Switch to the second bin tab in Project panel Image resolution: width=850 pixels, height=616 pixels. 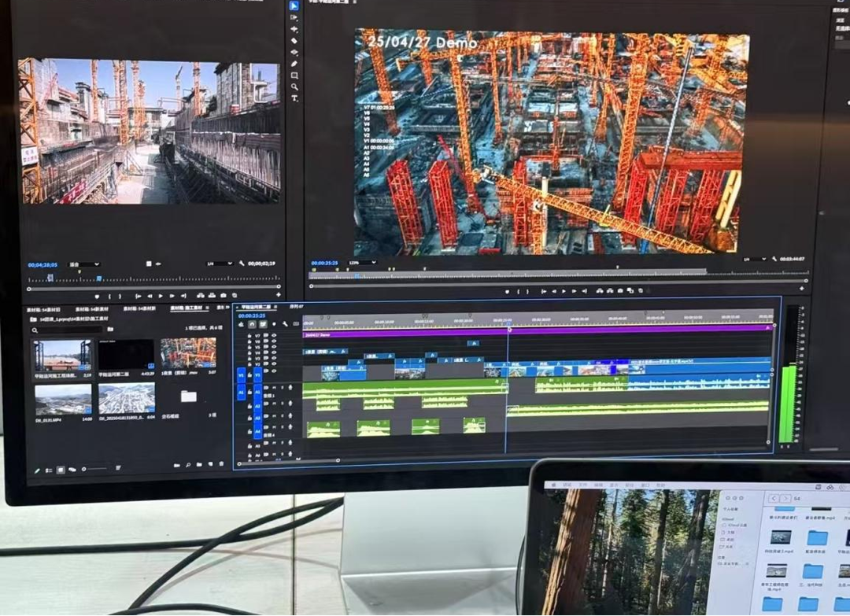pos(91,309)
